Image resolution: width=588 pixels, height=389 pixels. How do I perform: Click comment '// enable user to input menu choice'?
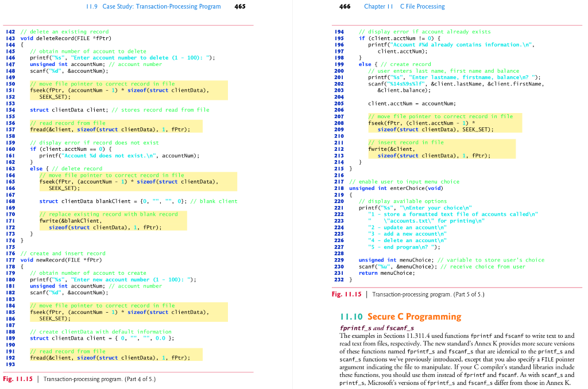(x=404, y=182)
